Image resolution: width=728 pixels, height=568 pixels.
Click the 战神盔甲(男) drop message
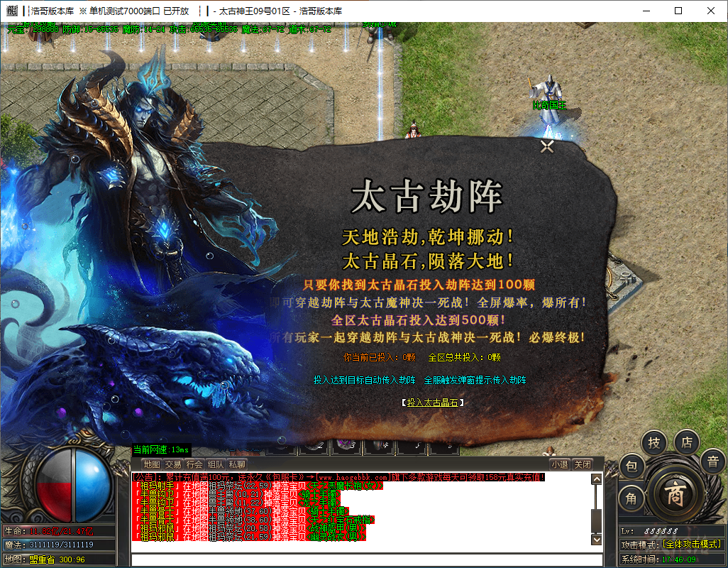pos(249,528)
